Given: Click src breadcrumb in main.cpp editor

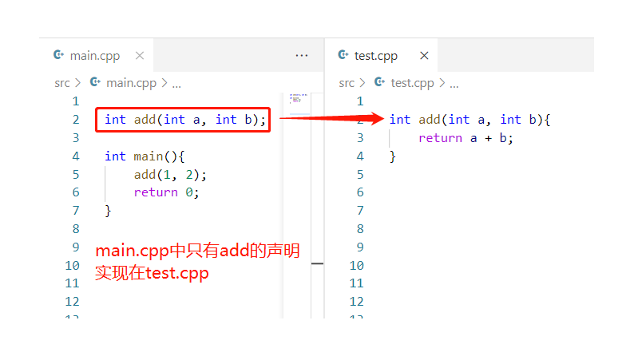Looking at the screenshot, I should point(62,83).
